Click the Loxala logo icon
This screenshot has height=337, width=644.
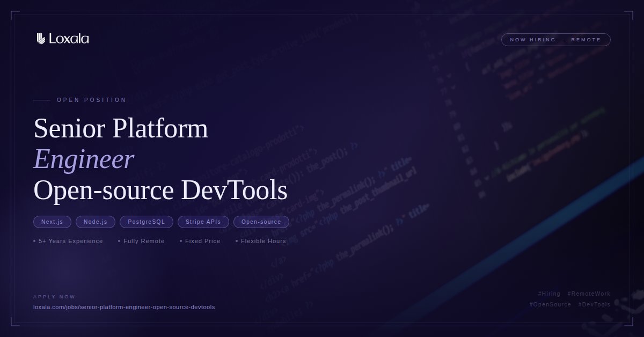pos(41,39)
